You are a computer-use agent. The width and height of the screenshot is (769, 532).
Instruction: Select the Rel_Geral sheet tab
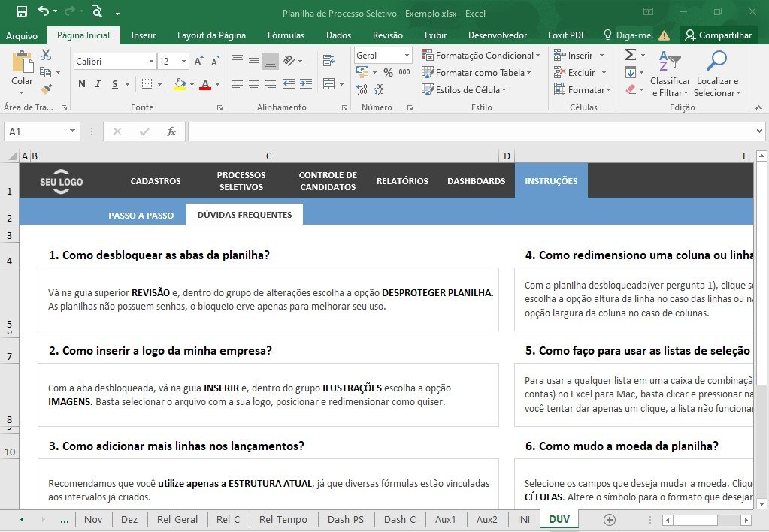[177, 520]
